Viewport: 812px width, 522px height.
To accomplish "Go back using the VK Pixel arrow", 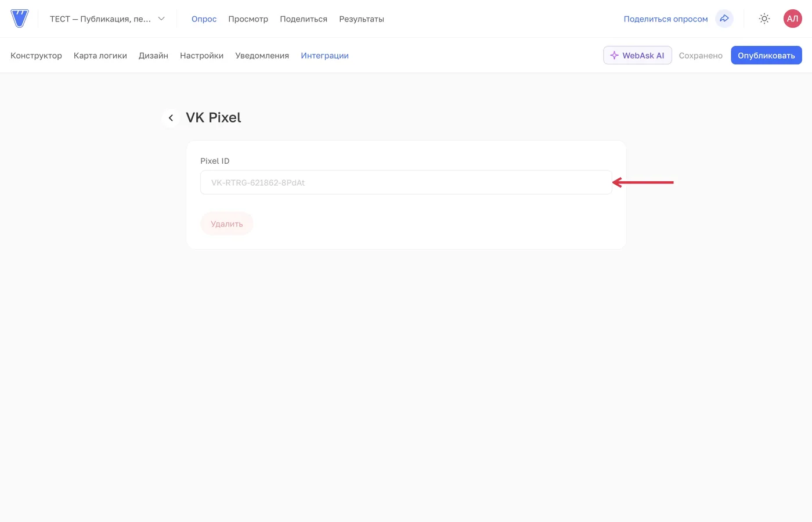I will pyautogui.click(x=170, y=118).
